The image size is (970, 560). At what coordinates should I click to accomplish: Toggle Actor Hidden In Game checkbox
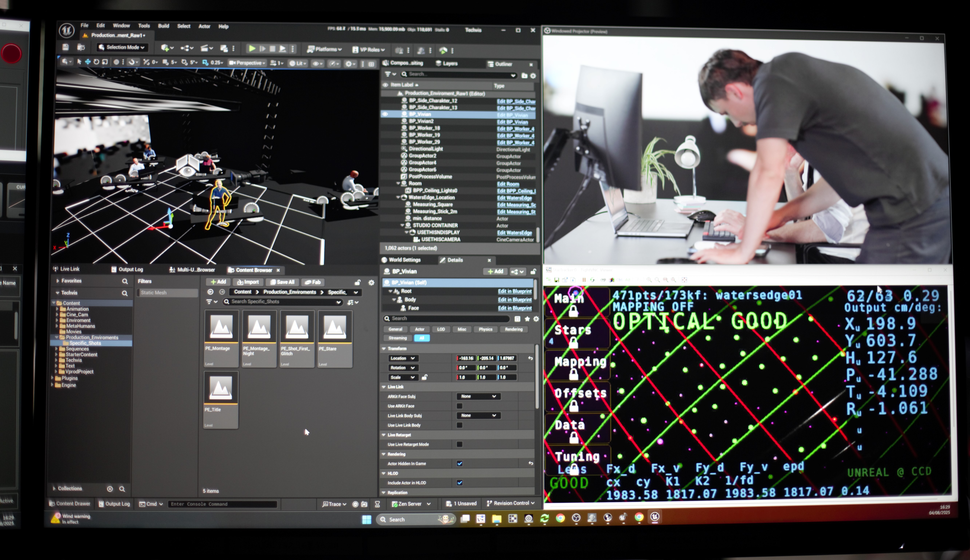pos(460,463)
